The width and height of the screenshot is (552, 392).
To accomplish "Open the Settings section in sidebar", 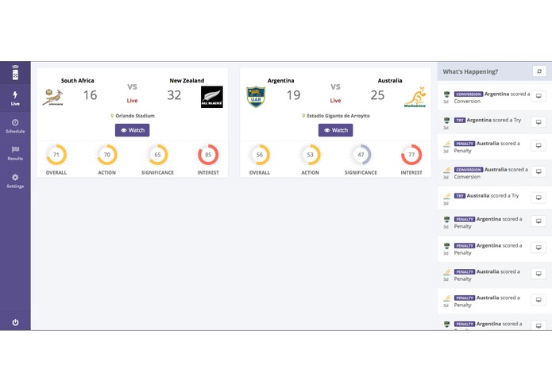I will [x=15, y=181].
